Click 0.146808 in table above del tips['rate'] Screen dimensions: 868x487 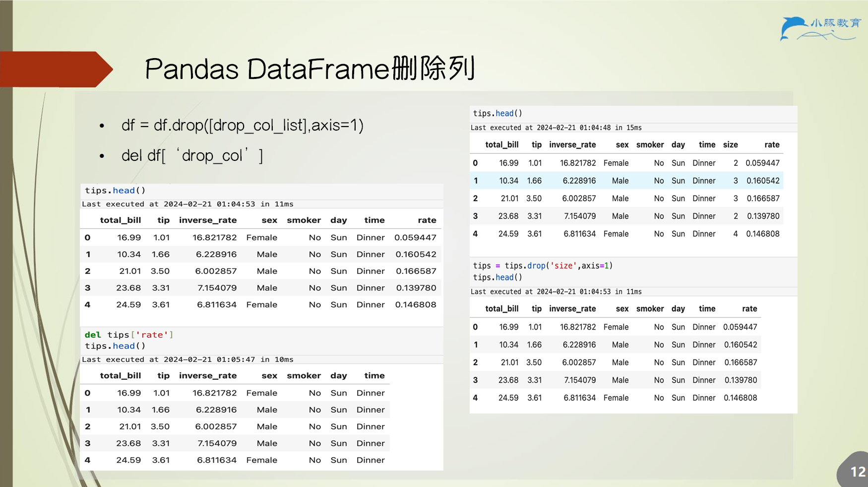tap(416, 305)
